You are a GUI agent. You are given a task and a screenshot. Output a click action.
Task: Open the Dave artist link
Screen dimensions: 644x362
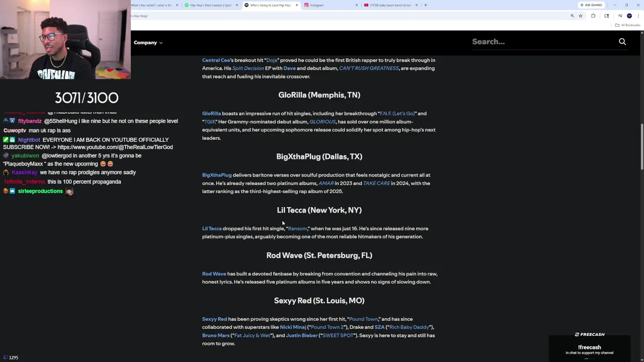tap(289, 68)
